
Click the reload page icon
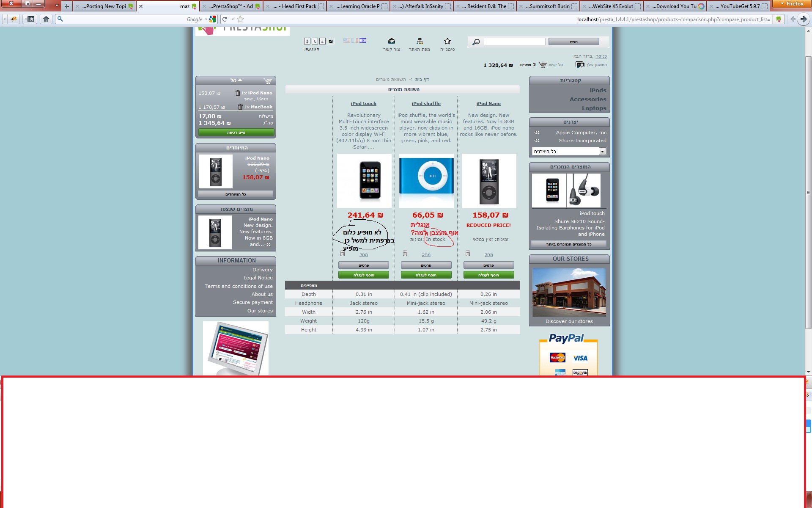pyautogui.click(x=225, y=19)
